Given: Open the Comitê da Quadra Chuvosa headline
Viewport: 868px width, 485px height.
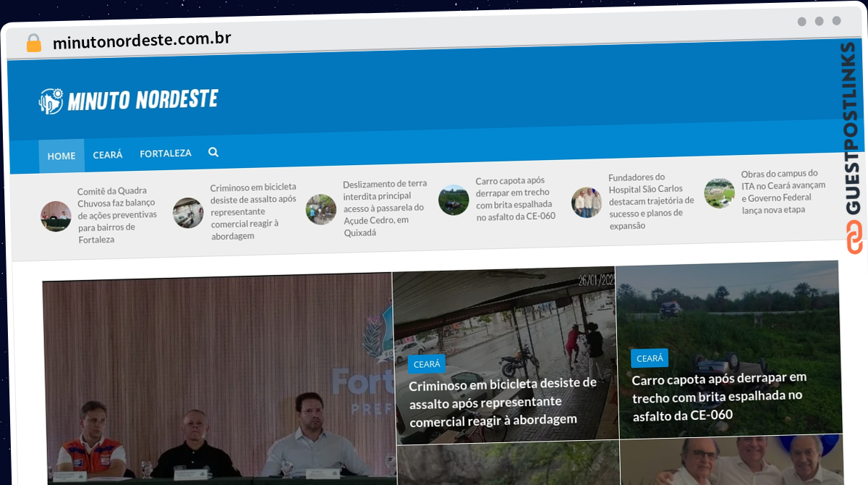Looking at the screenshot, I should 117,215.
